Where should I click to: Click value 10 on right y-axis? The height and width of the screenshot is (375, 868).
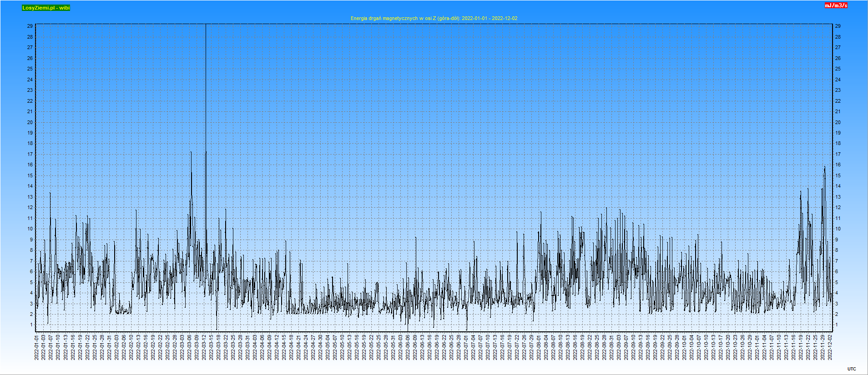click(x=838, y=229)
